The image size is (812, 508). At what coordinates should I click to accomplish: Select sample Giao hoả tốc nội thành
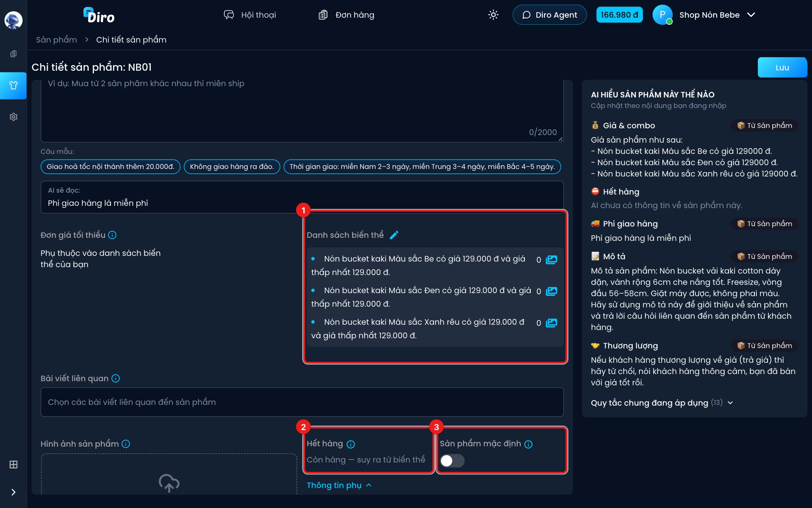pos(111,166)
